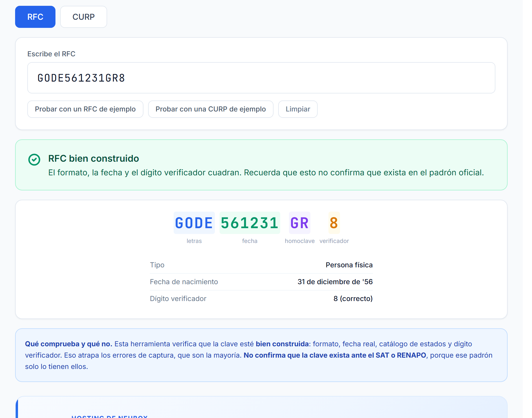This screenshot has height=418, width=532.
Task: Click the 'homoclave' caption
Action: pyautogui.click(x=300, y=241)
